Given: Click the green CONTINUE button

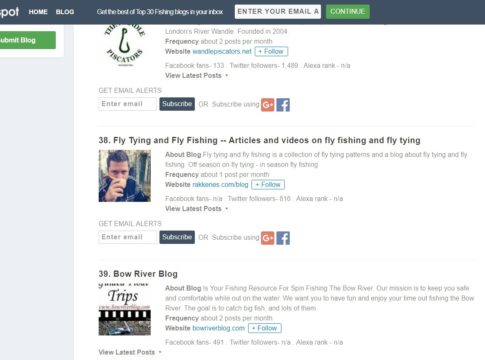Looking at the screenshot, I should tap(348, 12).
